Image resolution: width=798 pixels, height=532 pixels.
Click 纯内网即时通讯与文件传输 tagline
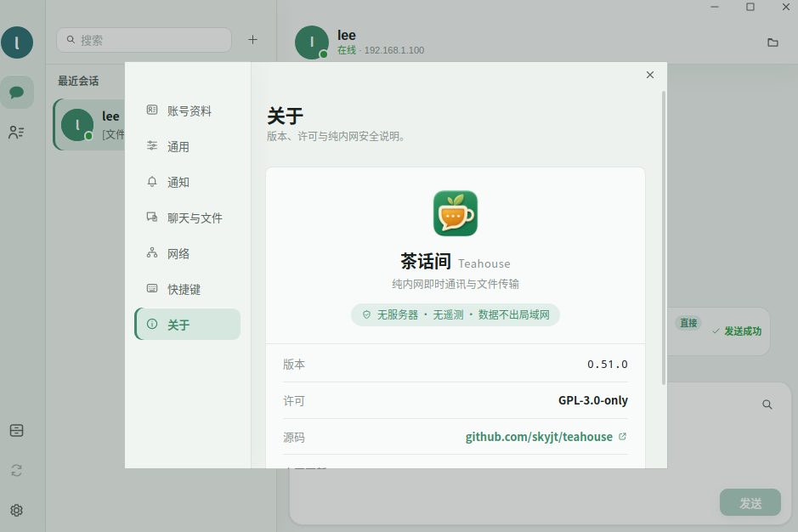pyautogui.click(x=456, y=284)
